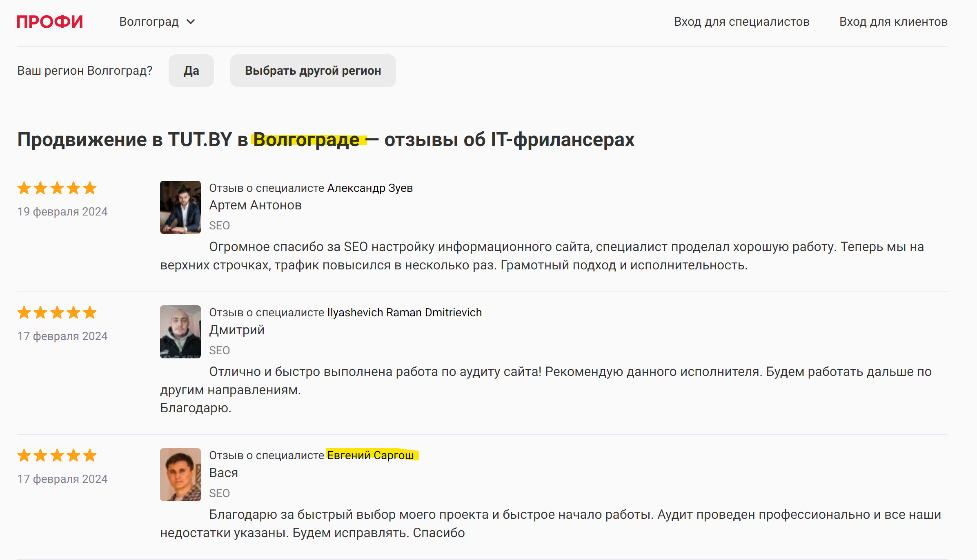Click Дмитрий reviewer avatar photo

click(180, 331)
